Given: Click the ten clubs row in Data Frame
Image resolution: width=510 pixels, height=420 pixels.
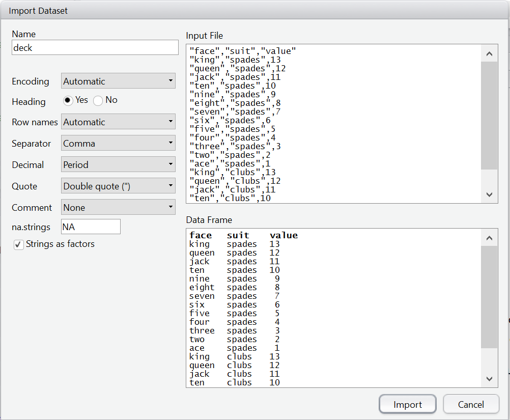Looking at the screenshot, I should [x=235, y=383].
